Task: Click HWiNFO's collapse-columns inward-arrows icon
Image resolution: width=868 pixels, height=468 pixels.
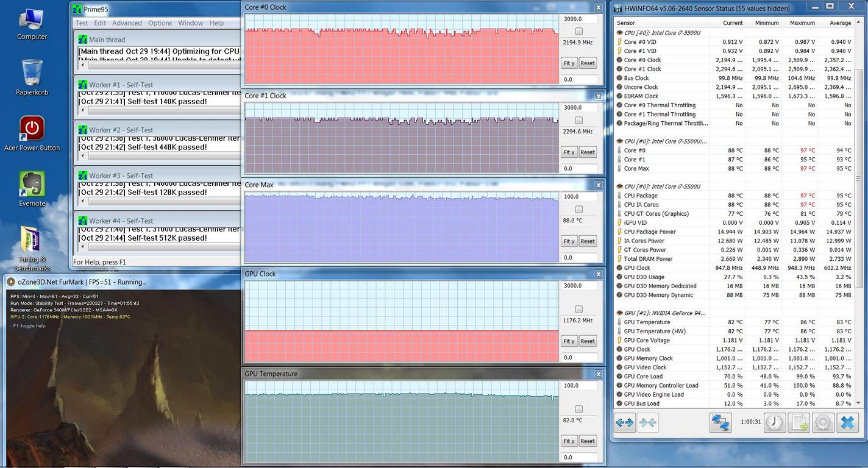Action: (648, 422)
